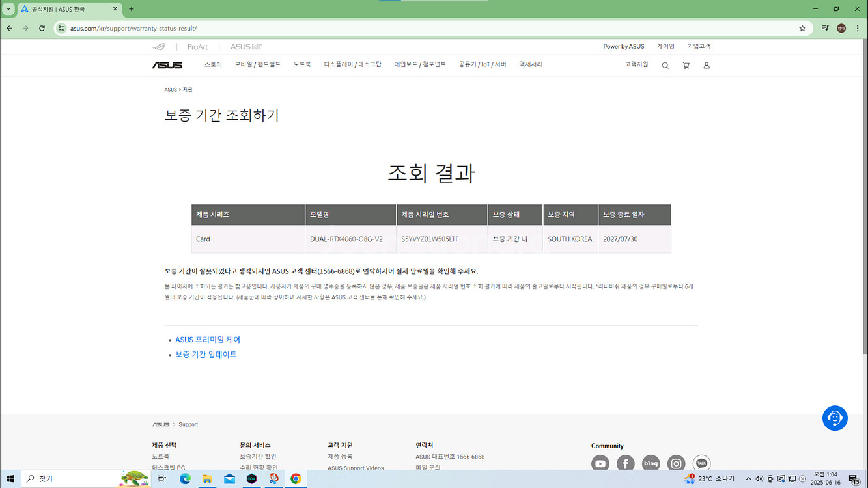Expand the 고객지원 menu
Viewport: 868px width, 488px height.
tap(636, 64)
